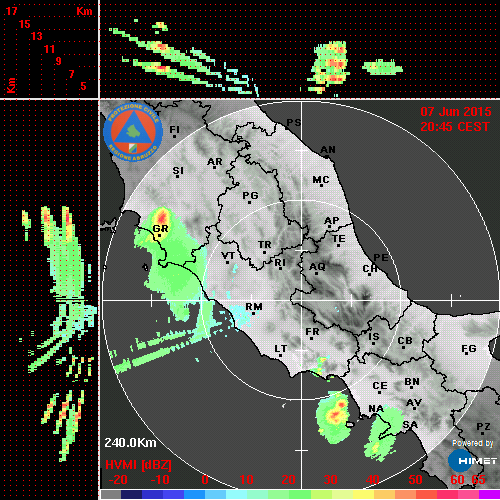Click the 9 km height axis label
The width and height of the screenshot is (500, 500).
point(59,61)
